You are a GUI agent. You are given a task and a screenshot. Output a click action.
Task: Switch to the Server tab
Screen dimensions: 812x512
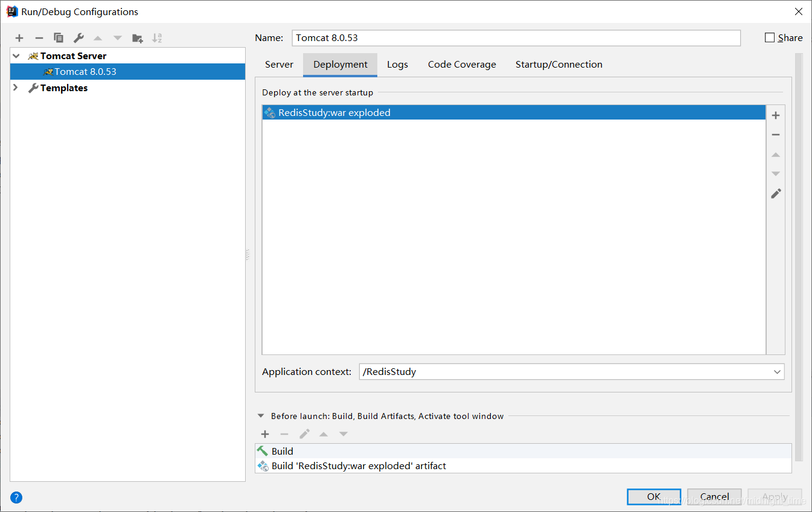[x=279, y=65]
